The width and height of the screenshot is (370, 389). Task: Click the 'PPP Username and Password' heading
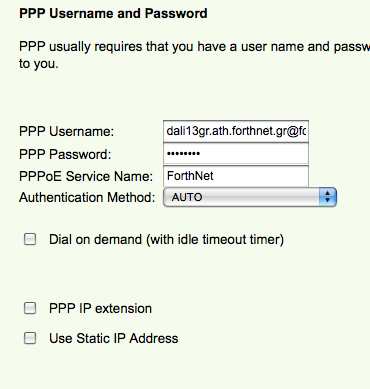coord(113,14)
